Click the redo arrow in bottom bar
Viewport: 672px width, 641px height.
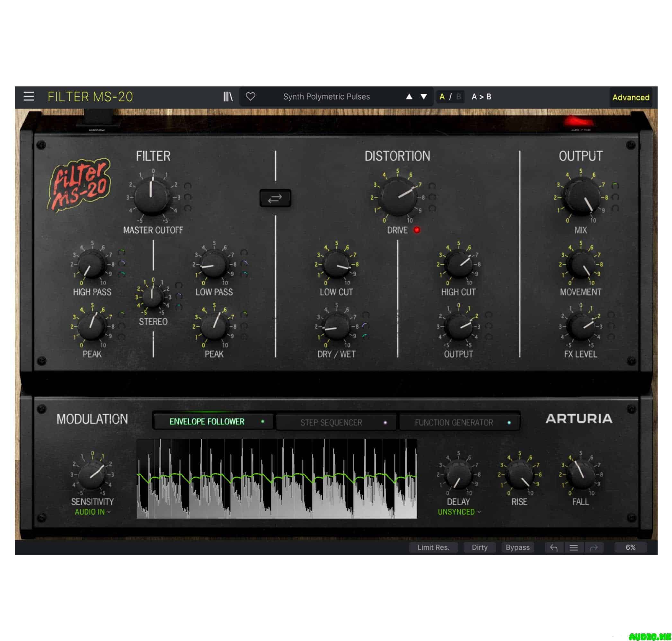[594, 547]
